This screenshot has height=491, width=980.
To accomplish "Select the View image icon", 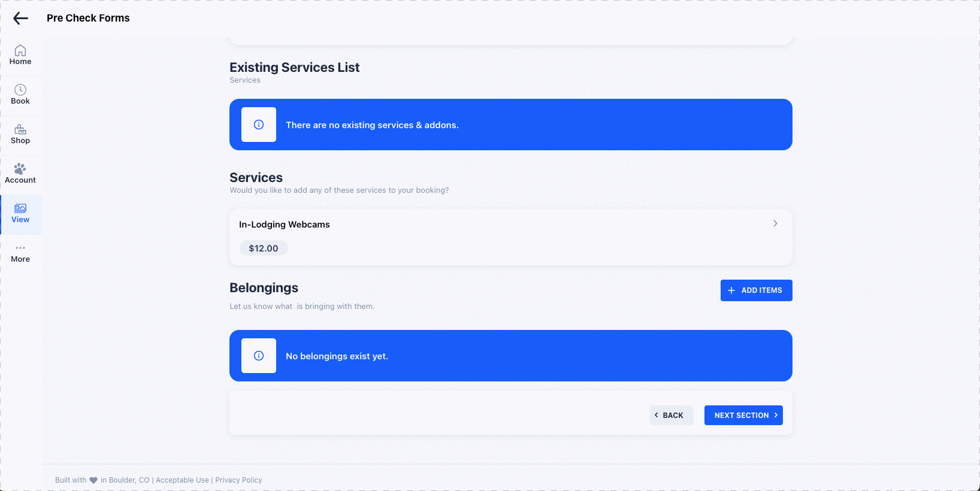I will click(20, 208).
